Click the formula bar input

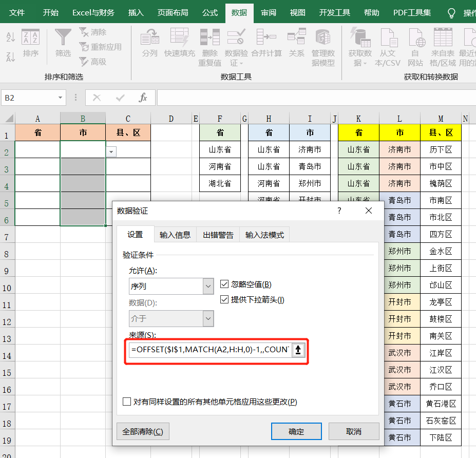pyautogui.click(x=316, y=98)
